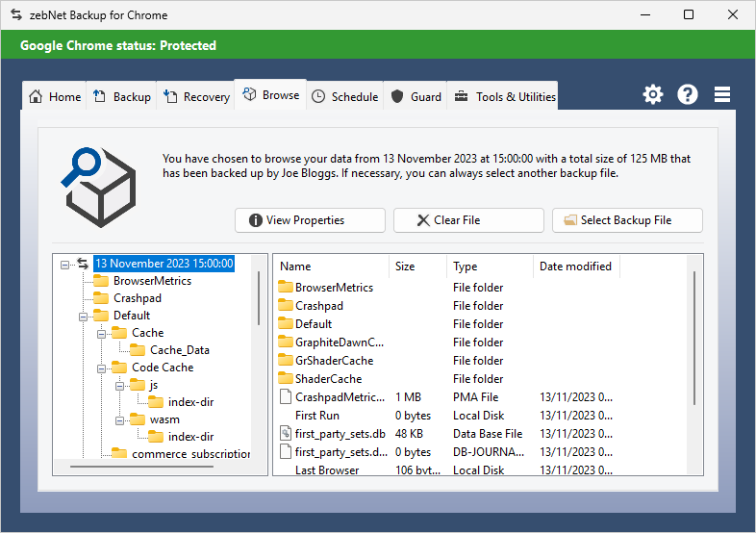Click the CrashpadMetrics file icon
The width and height of the screenshot is (756, 533).
(x=286, y=397)
